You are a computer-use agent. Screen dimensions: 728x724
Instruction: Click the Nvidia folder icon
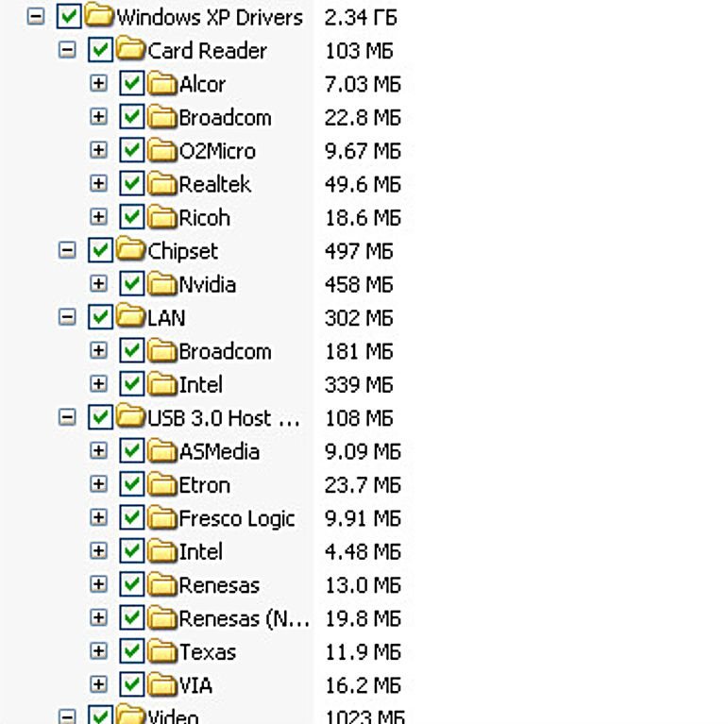(x=163, y=284)
